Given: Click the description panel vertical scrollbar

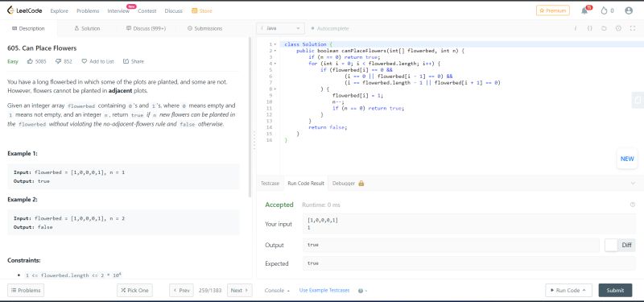Looking at the screenshot, I should coord(250,117).
